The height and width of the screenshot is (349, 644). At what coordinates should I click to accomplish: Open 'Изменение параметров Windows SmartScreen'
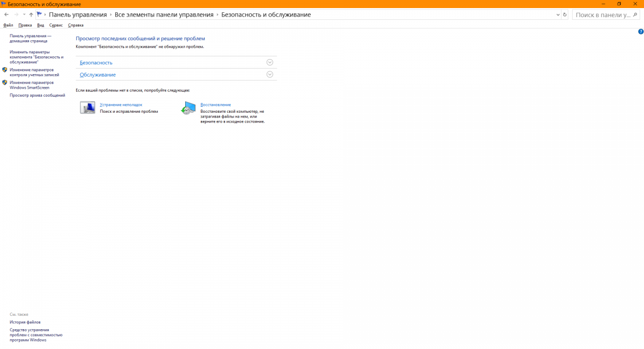click(32, 85)
